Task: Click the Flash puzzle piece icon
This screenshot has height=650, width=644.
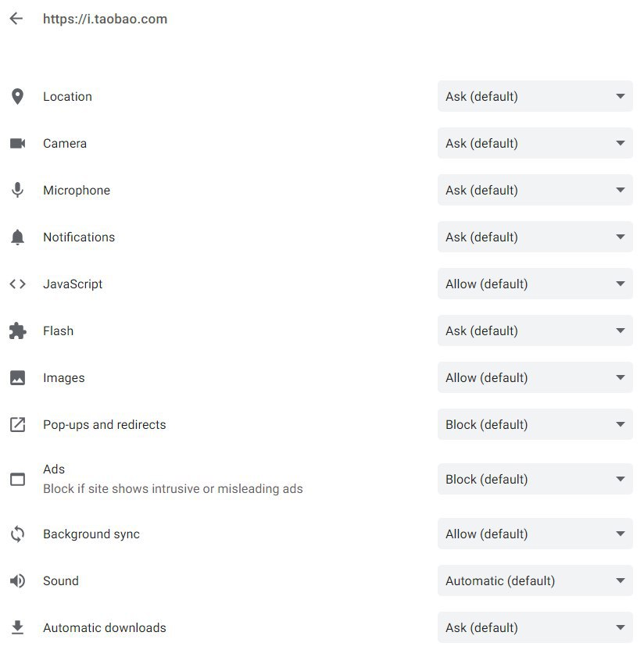Action: pos(17,330)
